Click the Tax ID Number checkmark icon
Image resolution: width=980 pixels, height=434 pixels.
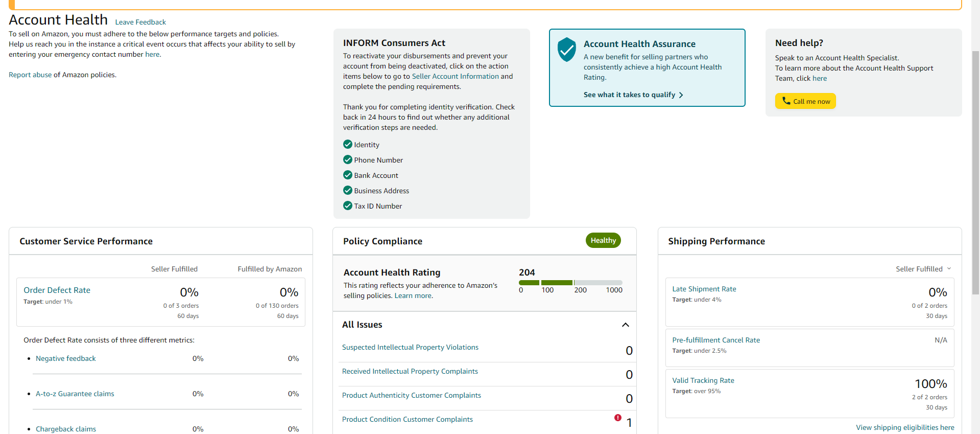point(348,205)
